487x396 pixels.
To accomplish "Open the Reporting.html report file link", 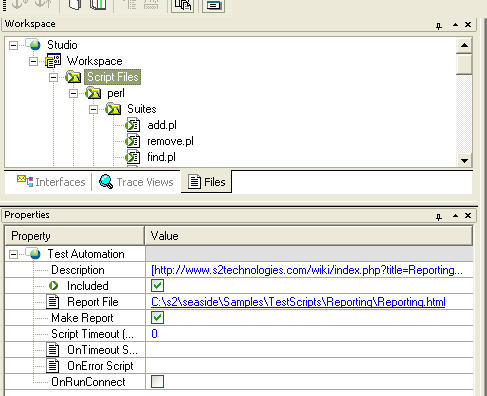I will (298, 302).
